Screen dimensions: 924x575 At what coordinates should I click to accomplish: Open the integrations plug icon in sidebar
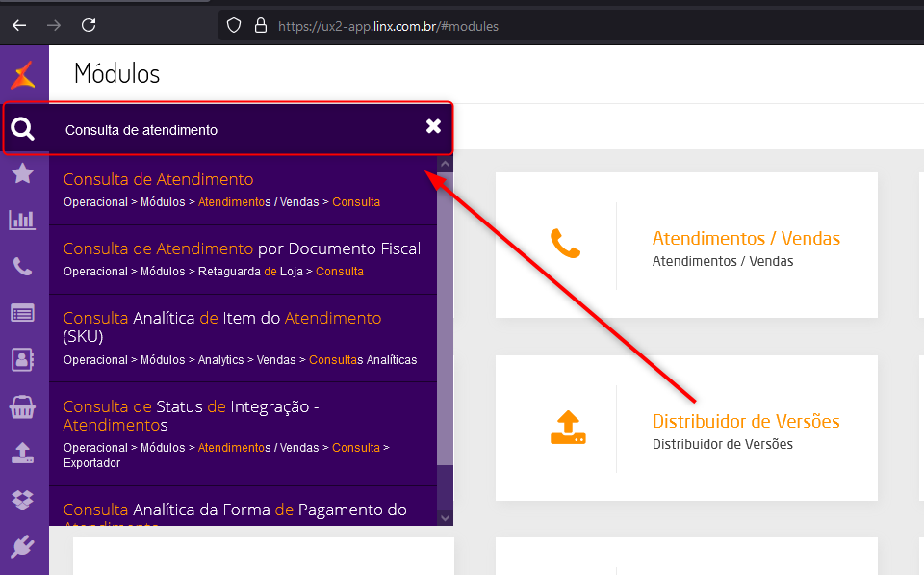pos(23,546)
